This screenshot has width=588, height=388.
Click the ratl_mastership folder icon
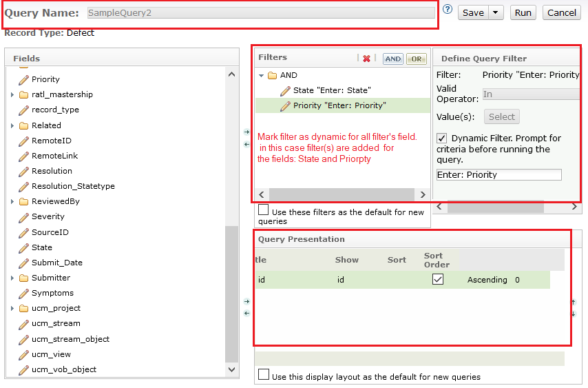(x=23, y=94)
